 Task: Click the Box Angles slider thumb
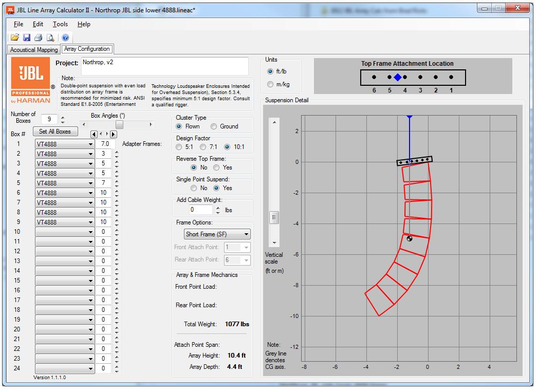[x=119, y=125]
